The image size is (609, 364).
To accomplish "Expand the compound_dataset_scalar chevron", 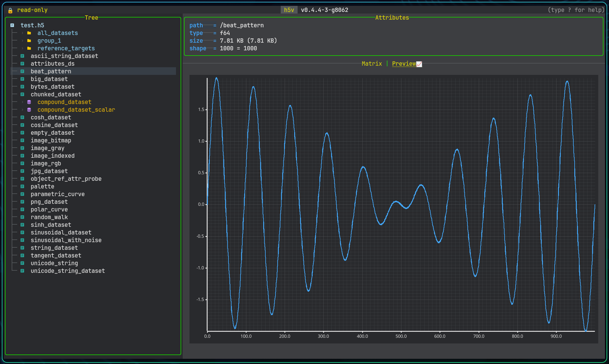I will (22, 110).
